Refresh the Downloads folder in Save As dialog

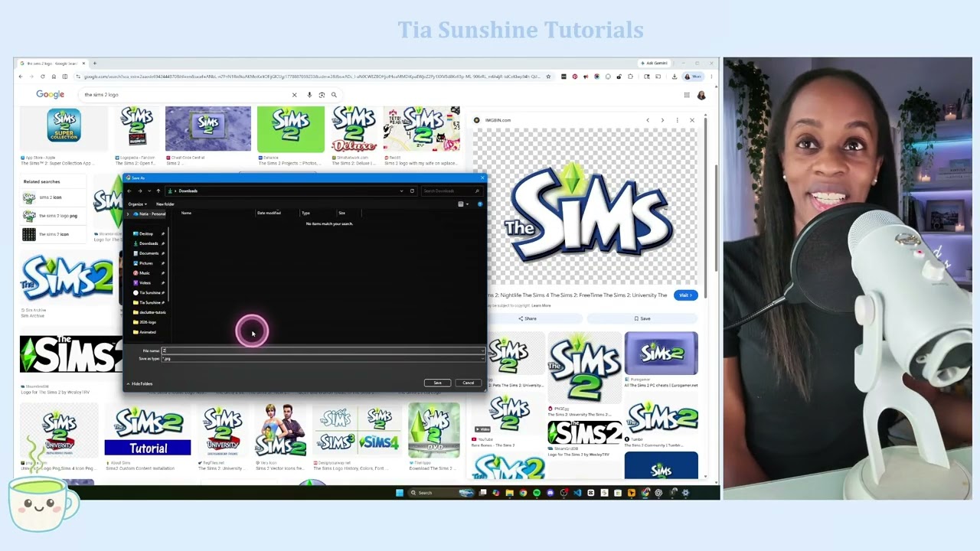[x=412, y=191]
